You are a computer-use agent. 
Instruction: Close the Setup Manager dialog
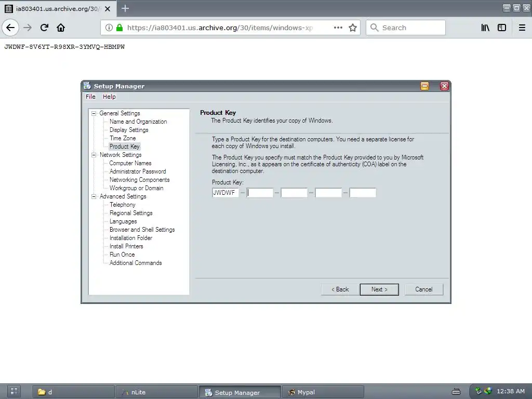pyautogui.click(x=444, y=86)
